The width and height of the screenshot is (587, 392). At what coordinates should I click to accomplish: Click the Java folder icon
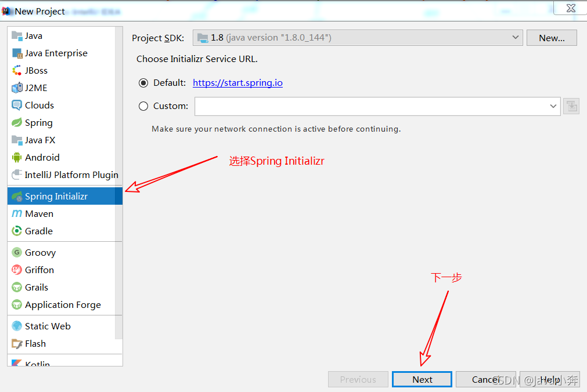coord(17,36)
